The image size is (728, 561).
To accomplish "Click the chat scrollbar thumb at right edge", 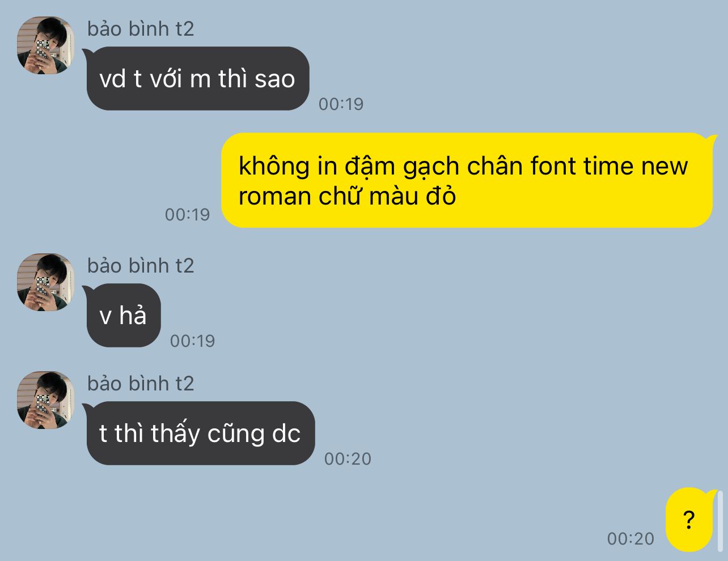I will tap(721, 521).
